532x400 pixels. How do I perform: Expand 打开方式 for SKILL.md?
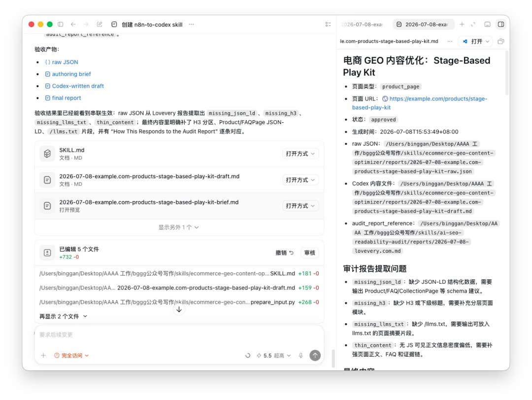click(300, 154)
